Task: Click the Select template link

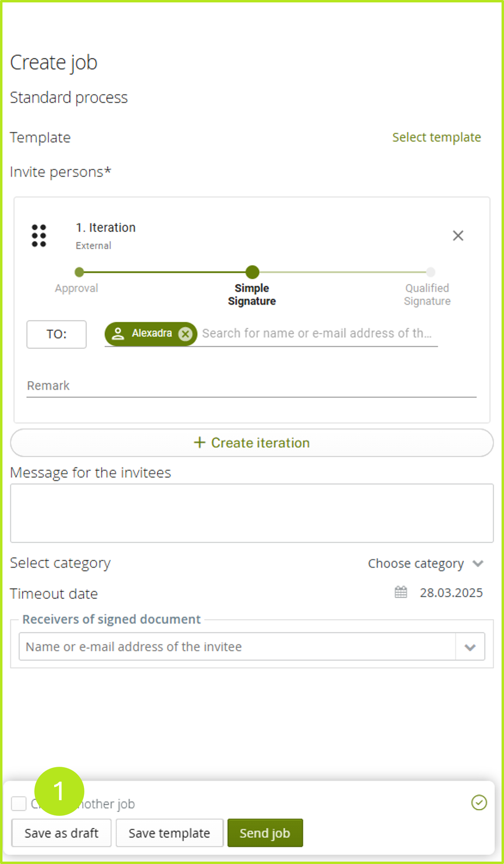Action: pos(436,137)
